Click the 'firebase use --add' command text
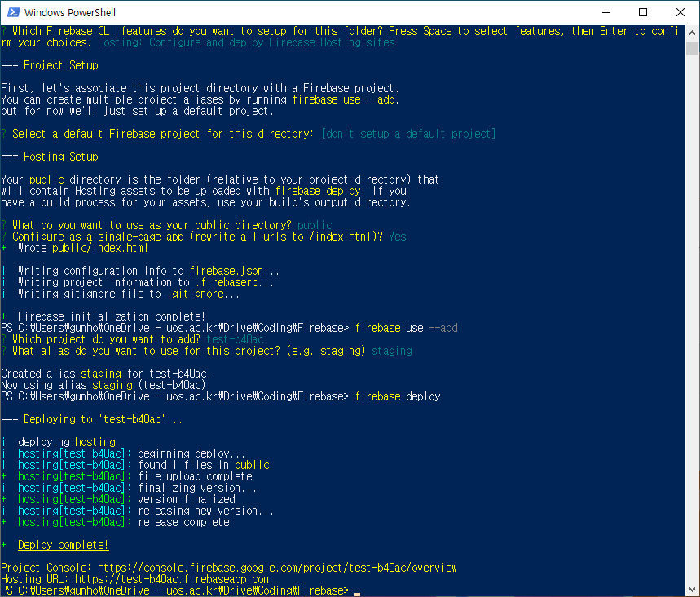Image resolution: width=700 pixels, height=597 pixels. [x=407, y=328]
